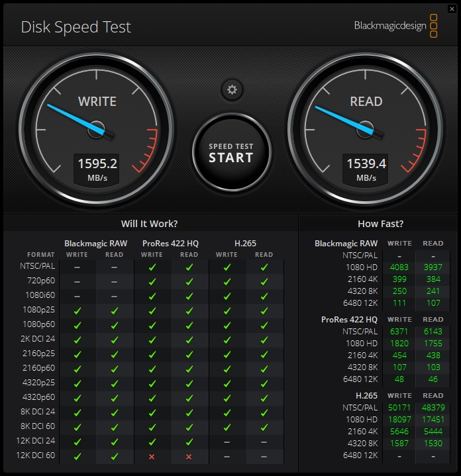Click Blackmagic RAW 1080 HD write value 4083
The width and height of the screenshot is (461, 476).
coord(399,267)
